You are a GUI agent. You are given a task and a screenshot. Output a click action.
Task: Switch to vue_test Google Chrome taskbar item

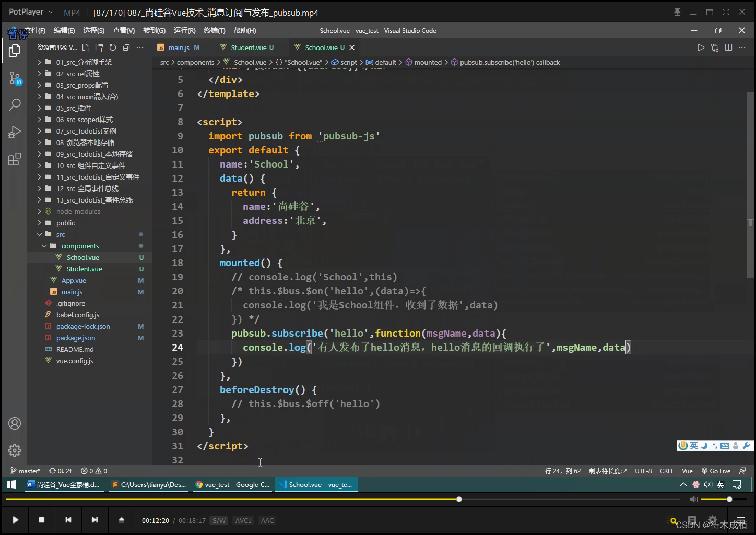tap(232, 484)
